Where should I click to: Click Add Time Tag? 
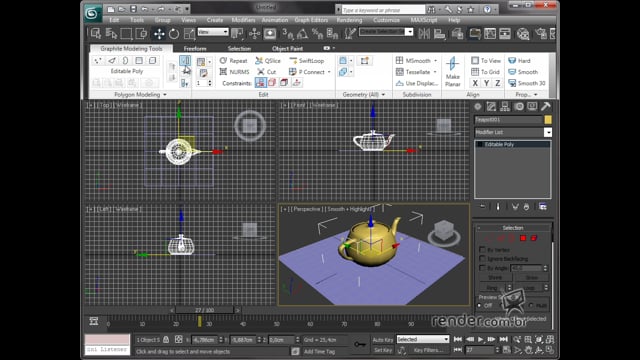point(319,351)
